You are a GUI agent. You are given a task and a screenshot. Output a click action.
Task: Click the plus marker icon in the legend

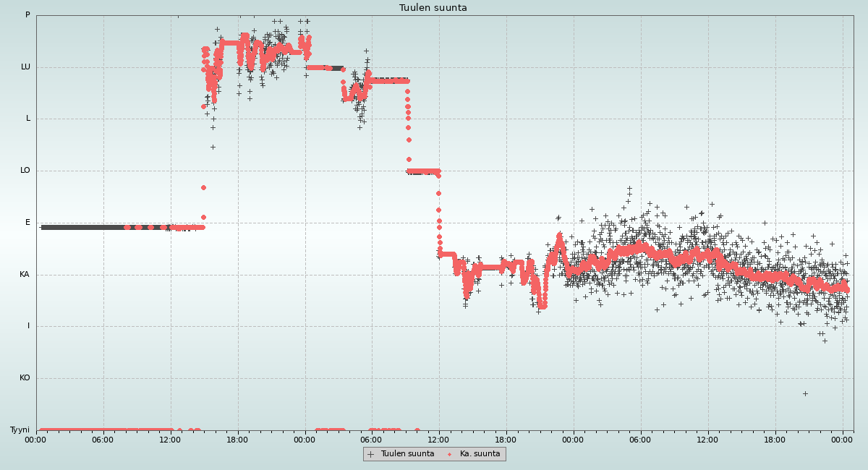[x=371, y=454]
